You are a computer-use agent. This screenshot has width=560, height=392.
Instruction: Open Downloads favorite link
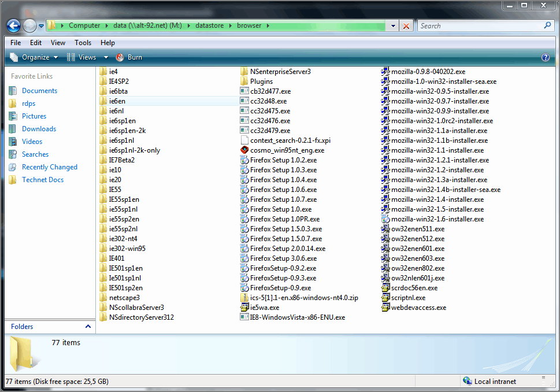pyautogui.click(x=39, y=129)
